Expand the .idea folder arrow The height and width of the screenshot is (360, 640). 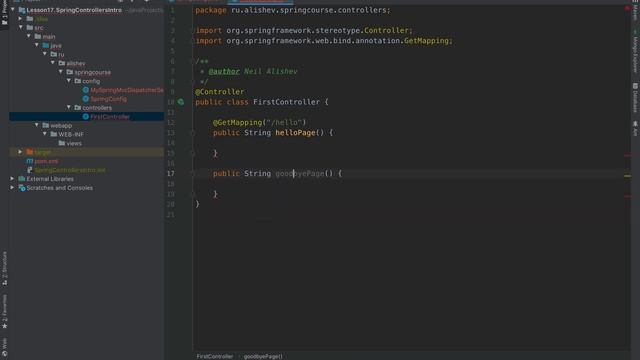tap(20, 19)
